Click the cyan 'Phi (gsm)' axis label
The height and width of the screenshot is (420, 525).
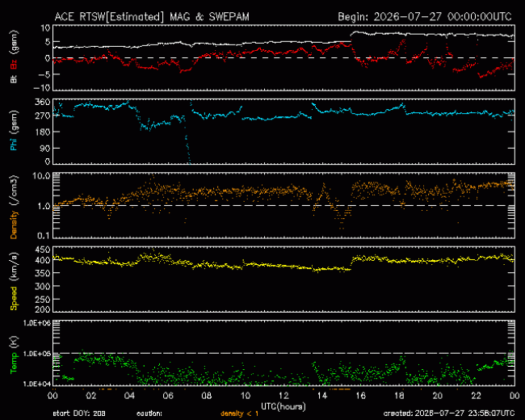14,130
